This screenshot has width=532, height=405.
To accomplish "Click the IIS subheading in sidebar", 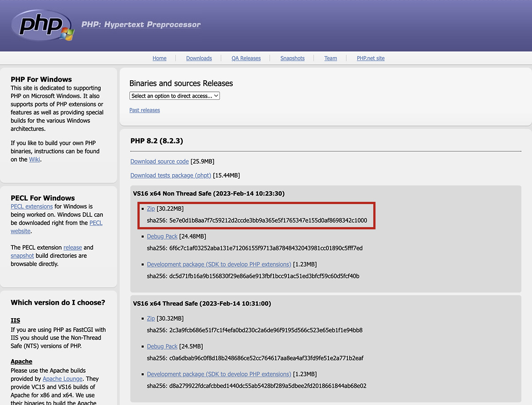I will pyautogui.click(x=16, y=320).
